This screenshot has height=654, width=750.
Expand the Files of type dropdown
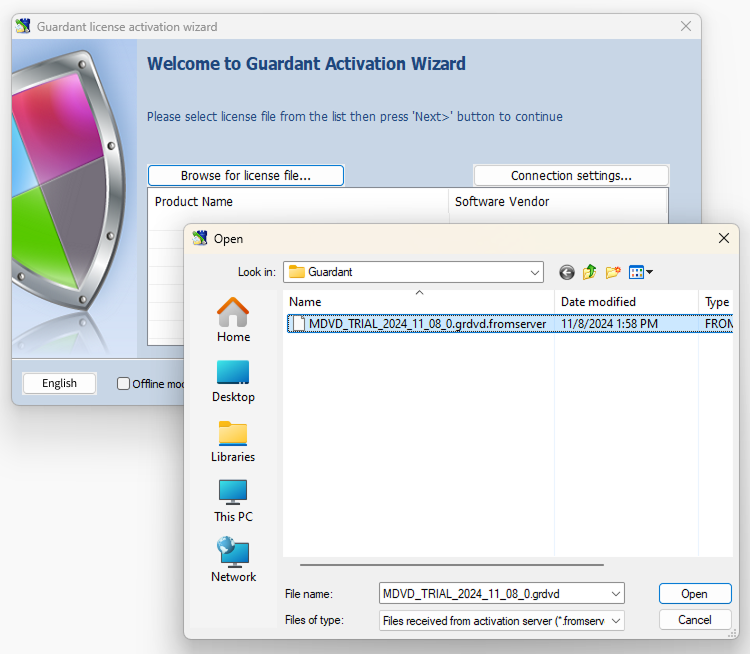616,621
